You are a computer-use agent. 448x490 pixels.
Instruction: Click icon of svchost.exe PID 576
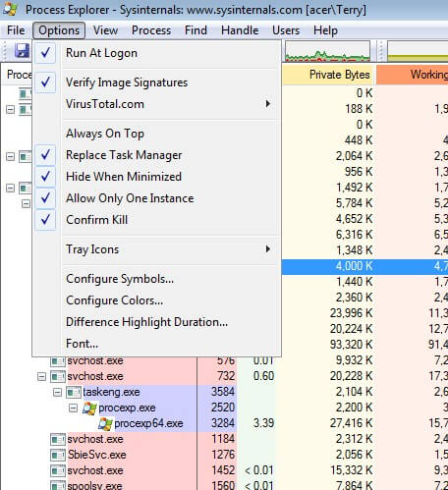[x=58, y=361]
